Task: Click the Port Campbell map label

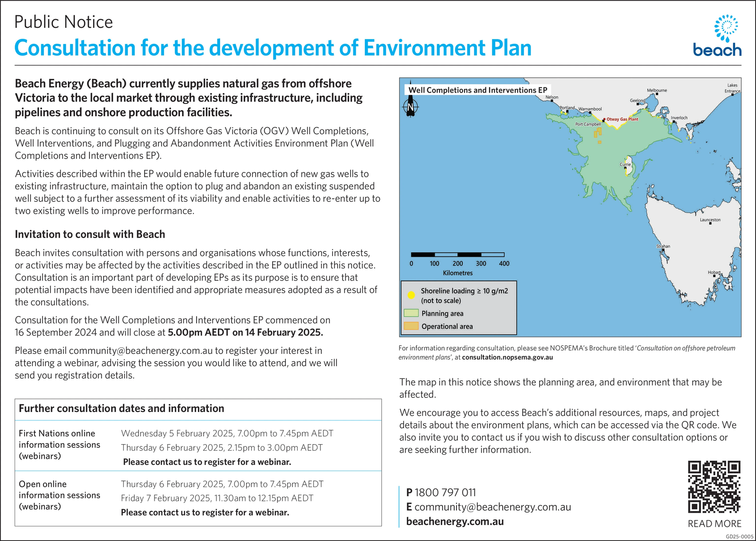Action: tap(588, 124)
